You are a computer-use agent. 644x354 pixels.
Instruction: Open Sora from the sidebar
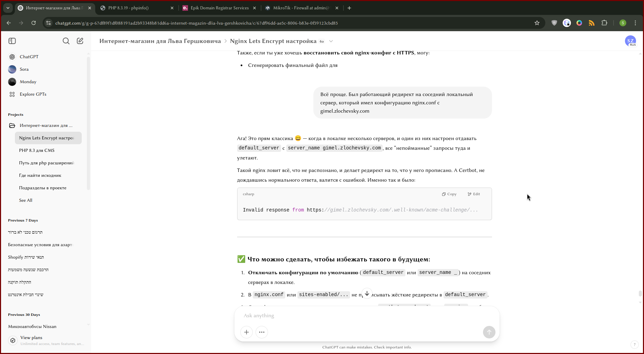pyautogui.click(x=24, y=69)
